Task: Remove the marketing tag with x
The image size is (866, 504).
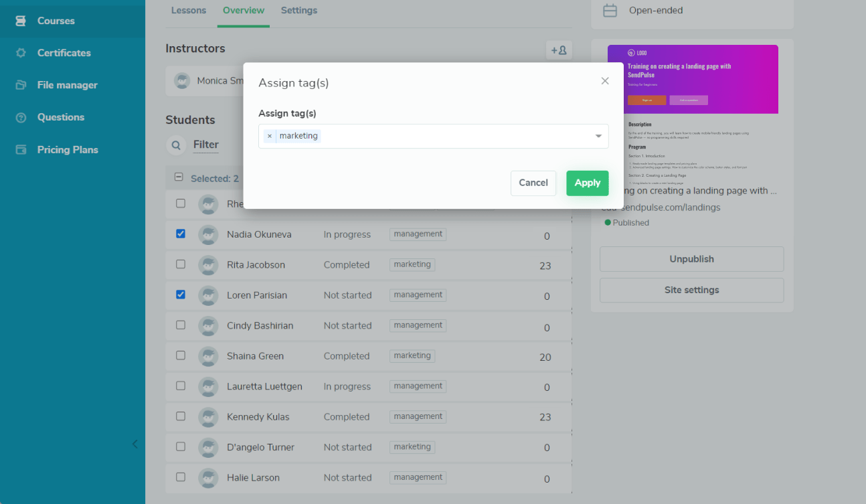Action: [270, 137]
